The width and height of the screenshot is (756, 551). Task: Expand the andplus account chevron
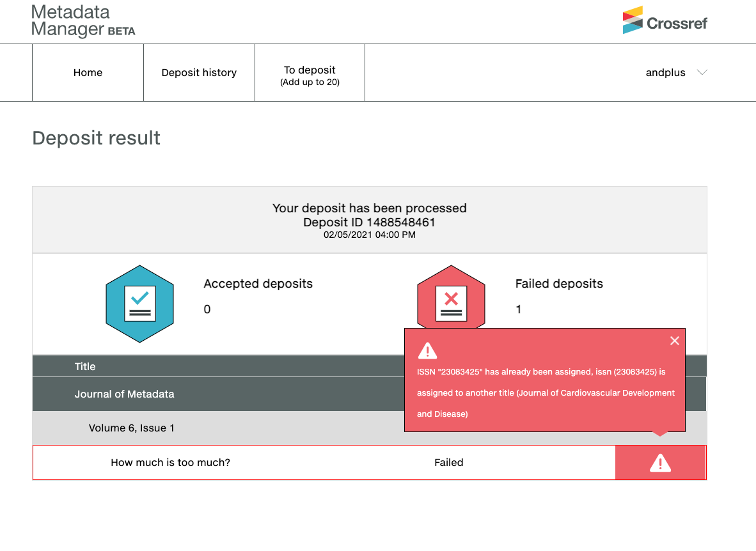tap(702, 72)
